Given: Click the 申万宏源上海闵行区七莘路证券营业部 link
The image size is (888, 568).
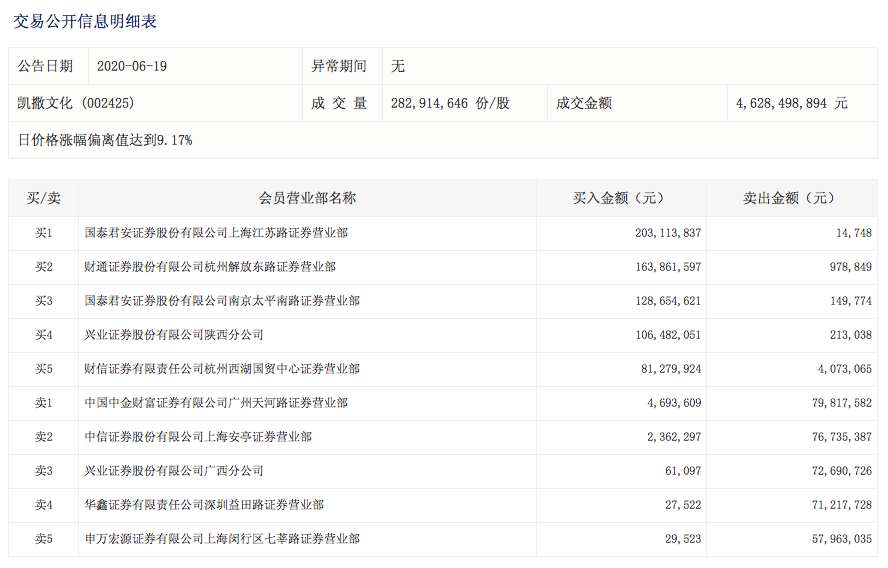Looking at the screenshot, I should [222, 539].
